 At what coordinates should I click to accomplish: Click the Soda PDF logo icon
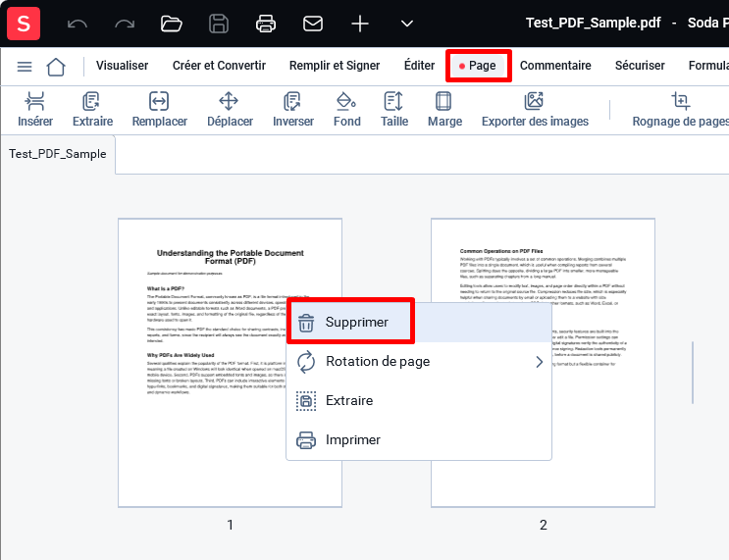(24, 24)
